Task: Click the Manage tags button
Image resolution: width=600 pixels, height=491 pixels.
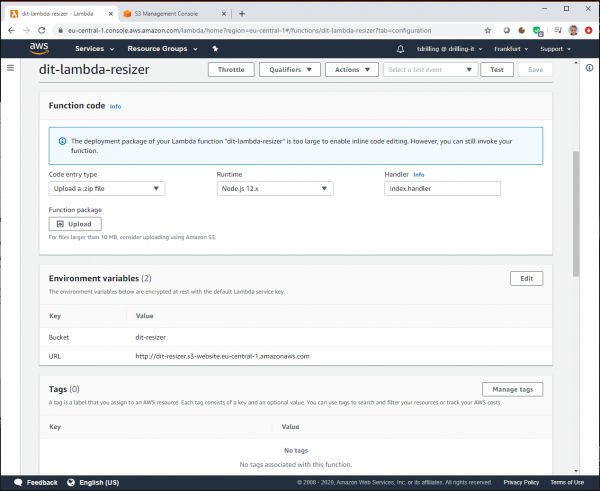Action: click(512, 389)
